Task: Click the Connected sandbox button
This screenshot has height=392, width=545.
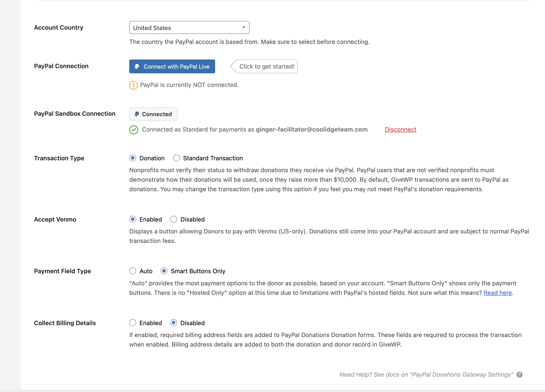Action: [x=153, y=114]
